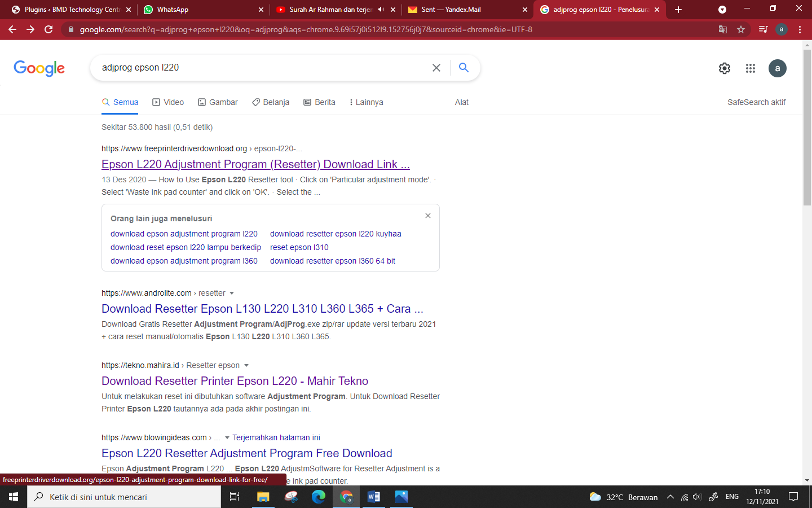The image size is (812, 508).
Task: Open Download Resetter Printer Epson L220 - Mahir Tekno
Action: [x=235, y=381]
